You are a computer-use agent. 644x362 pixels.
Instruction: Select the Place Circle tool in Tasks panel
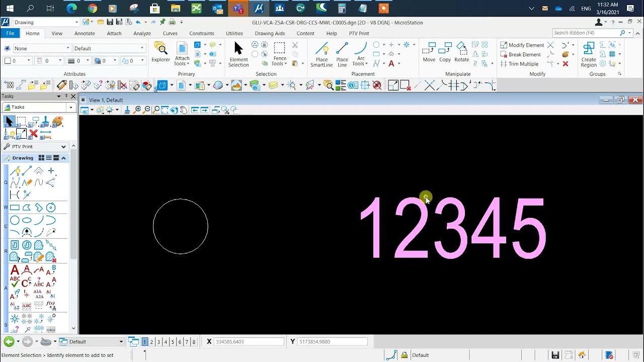(x=15, y=220)
